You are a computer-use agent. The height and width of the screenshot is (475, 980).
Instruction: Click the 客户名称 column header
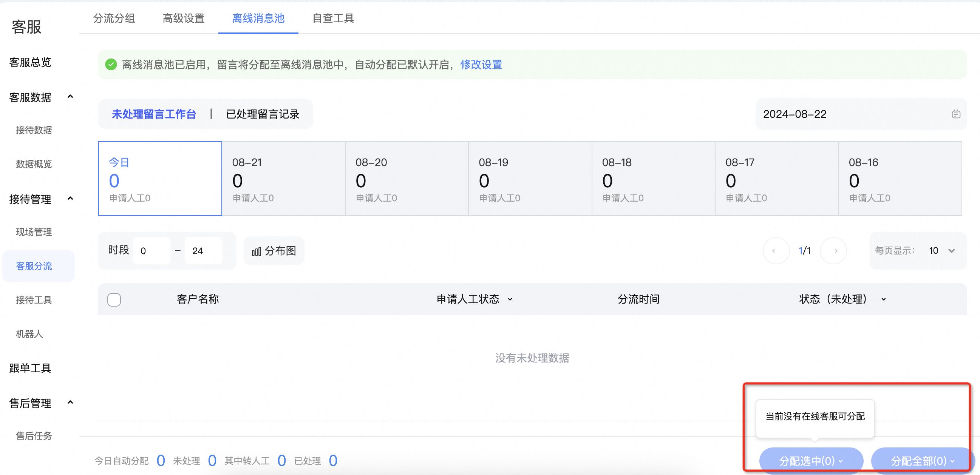pyautogui.click(x=198, y=299)
